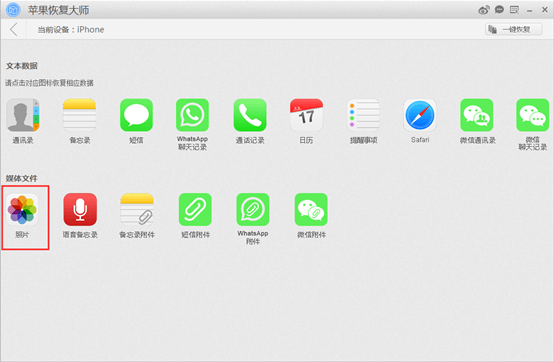Click the 文本数据 heading

[x=22, y=66]
